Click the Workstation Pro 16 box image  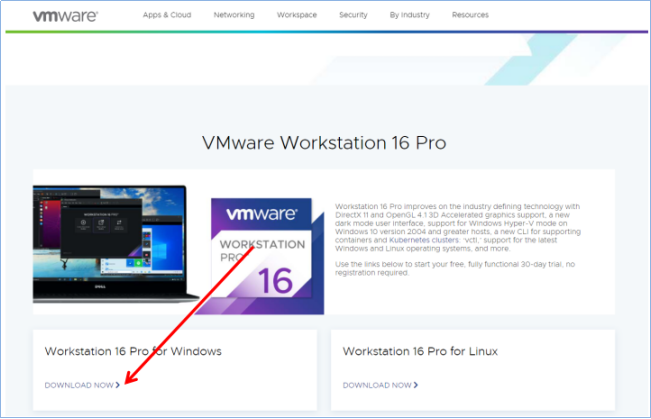(261, 256)
